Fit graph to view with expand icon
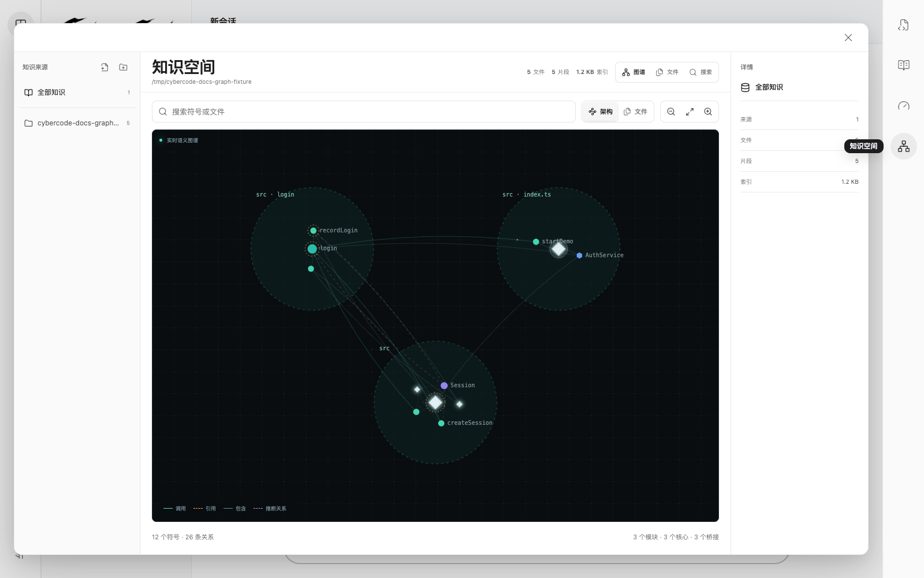The height and width of the screenshot is (578, 924). pyautogui.click(x=690, y=112)
